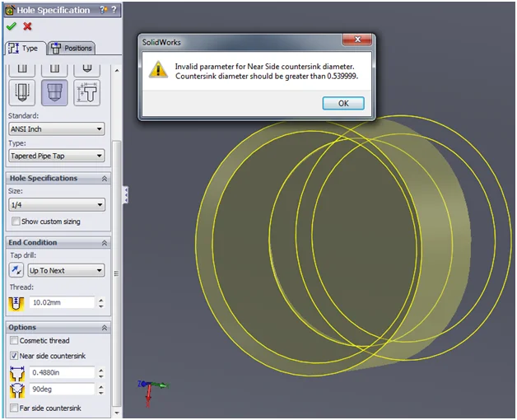
Task: Click the help question mark icon
Action: coord(101,10)
